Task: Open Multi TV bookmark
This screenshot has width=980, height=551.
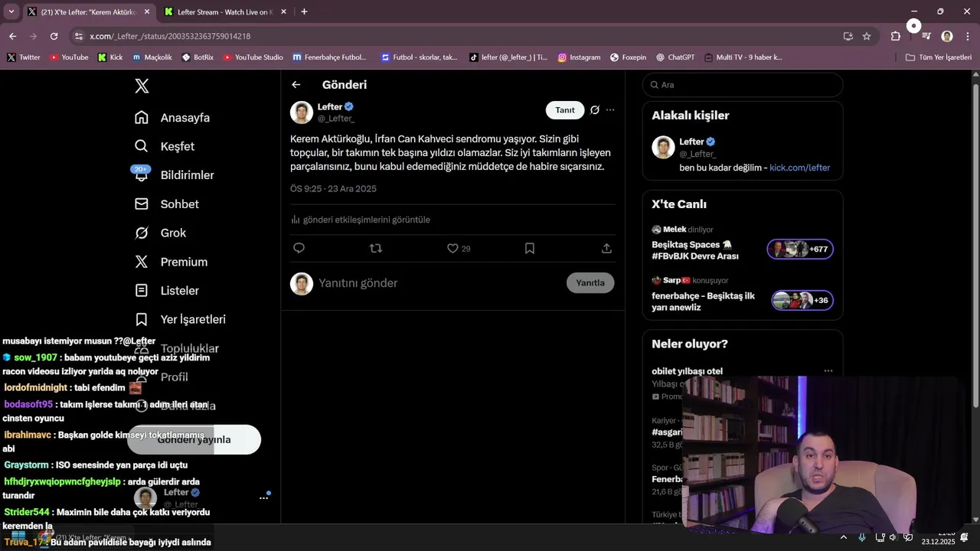Action: coord(743,57)
